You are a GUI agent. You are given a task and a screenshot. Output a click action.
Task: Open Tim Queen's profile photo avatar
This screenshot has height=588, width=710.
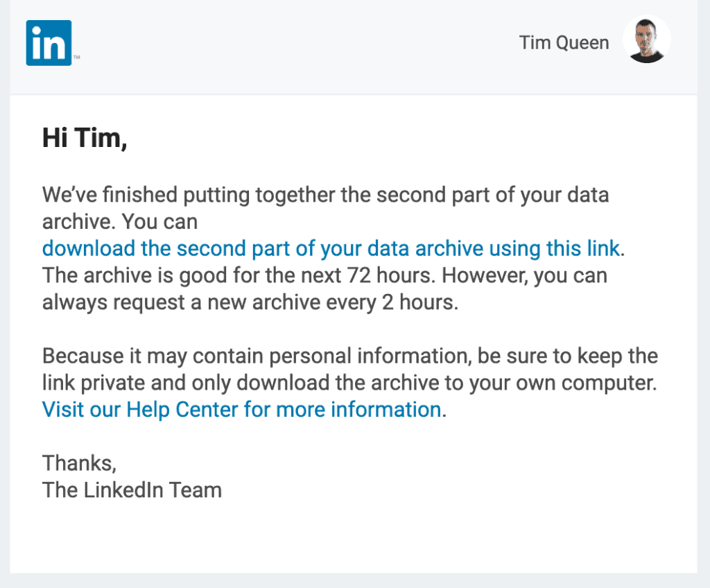click(x=646, y=41)
